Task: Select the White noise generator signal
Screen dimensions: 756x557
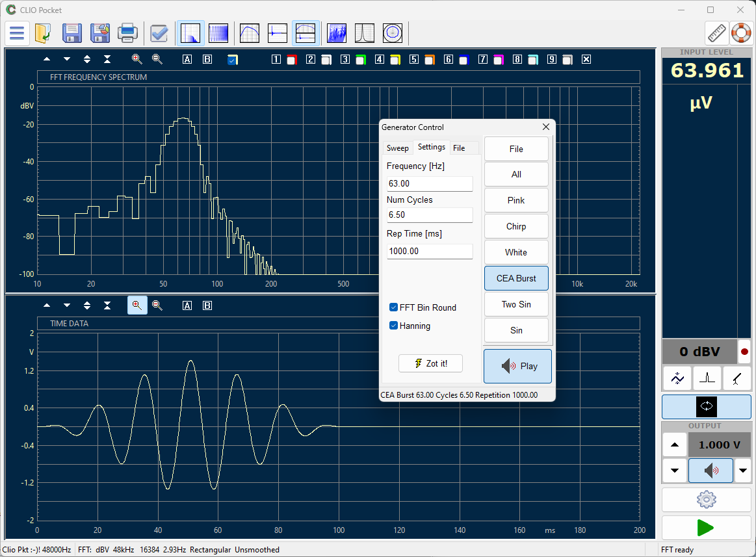Action: click(x=516, y=252)
